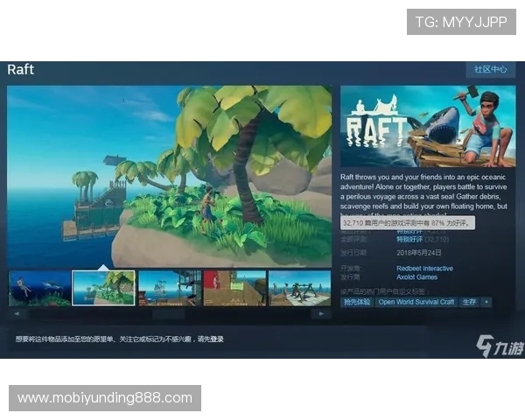This screenshot has width=525, height=420.
Task: Select the third raft structure thumbnail
Action: [x=170, y=288]
